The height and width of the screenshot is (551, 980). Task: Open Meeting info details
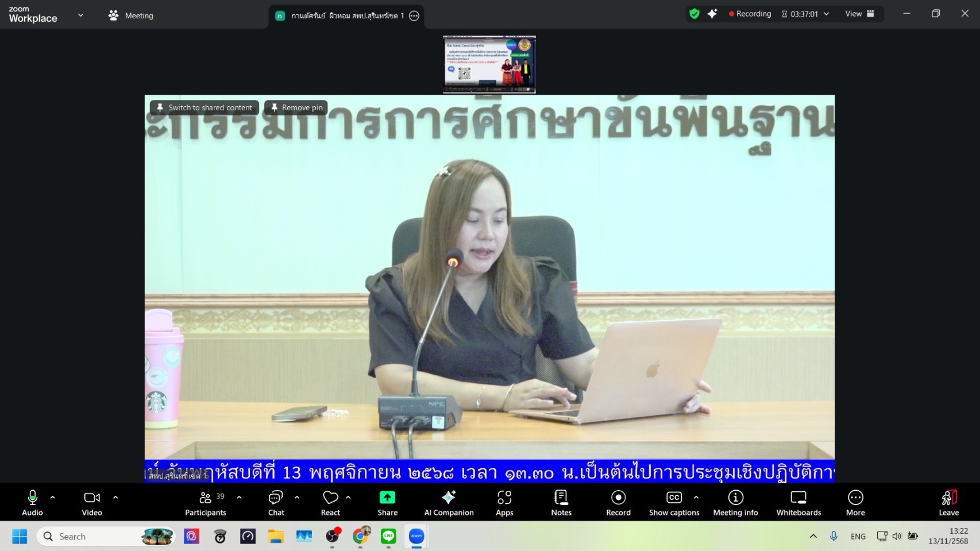735,503
